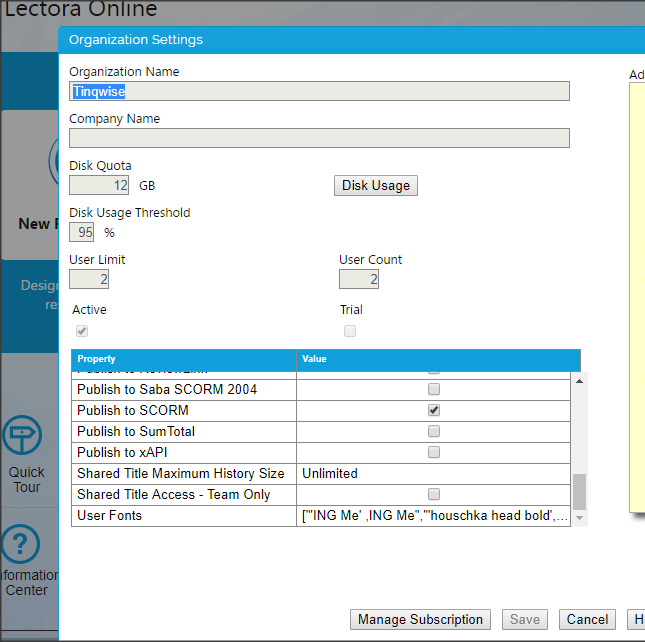Enable Publish to Saba SCORM 2004 checkbox

point(434,389)
